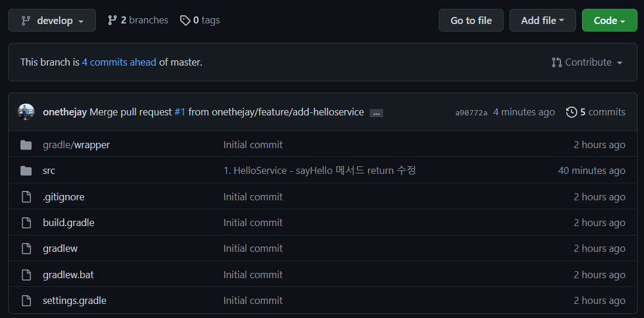Open the settings.gradle file
644x318 pixels.
74,300
